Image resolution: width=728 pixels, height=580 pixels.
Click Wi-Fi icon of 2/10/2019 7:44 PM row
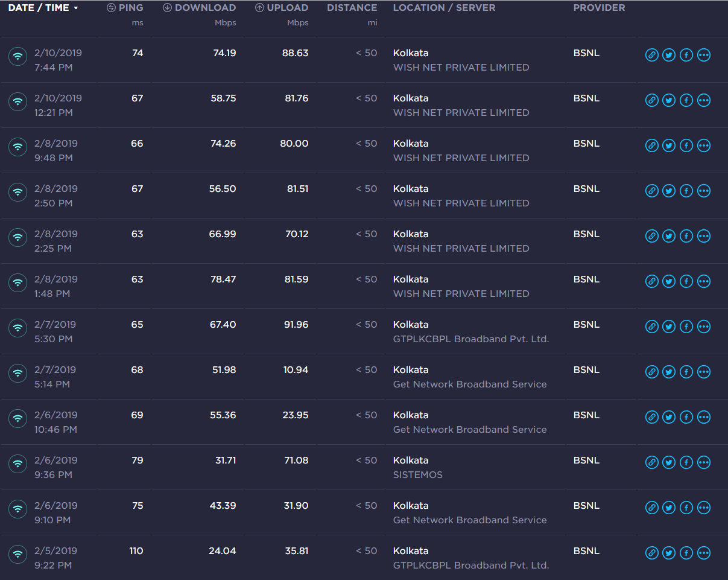(x=17, y=56)
